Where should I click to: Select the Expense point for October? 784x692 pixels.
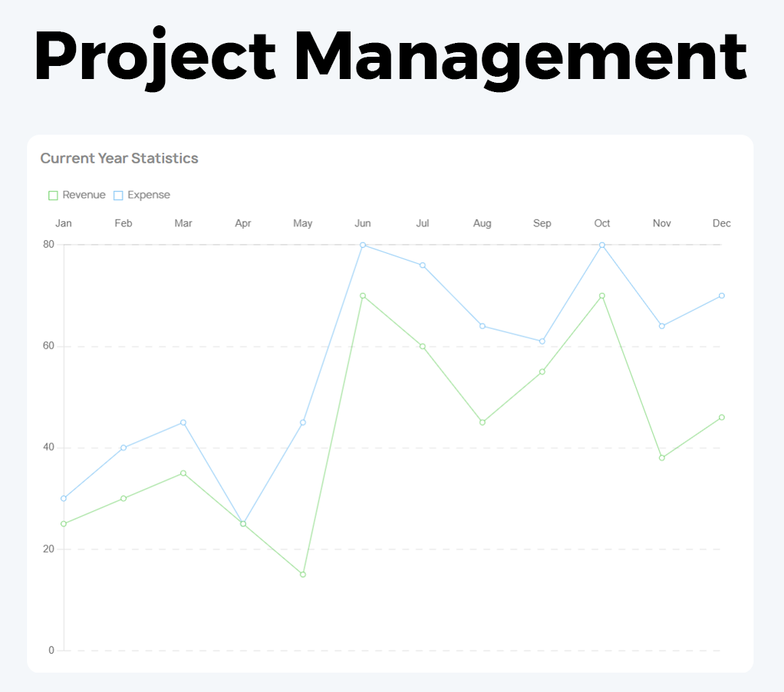point(602,245)
